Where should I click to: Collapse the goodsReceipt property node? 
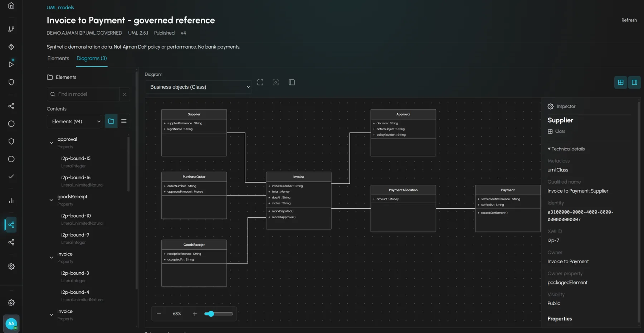[51, 200]
